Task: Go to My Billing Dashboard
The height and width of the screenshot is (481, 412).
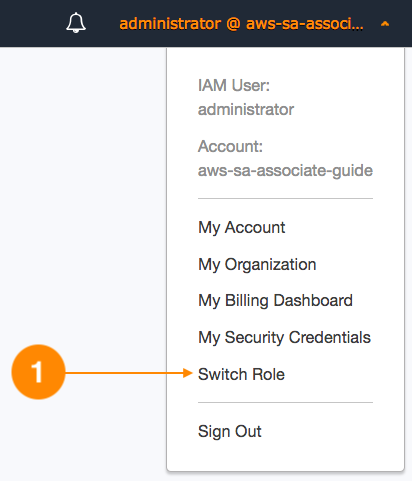Action: [x=275, y=301]
